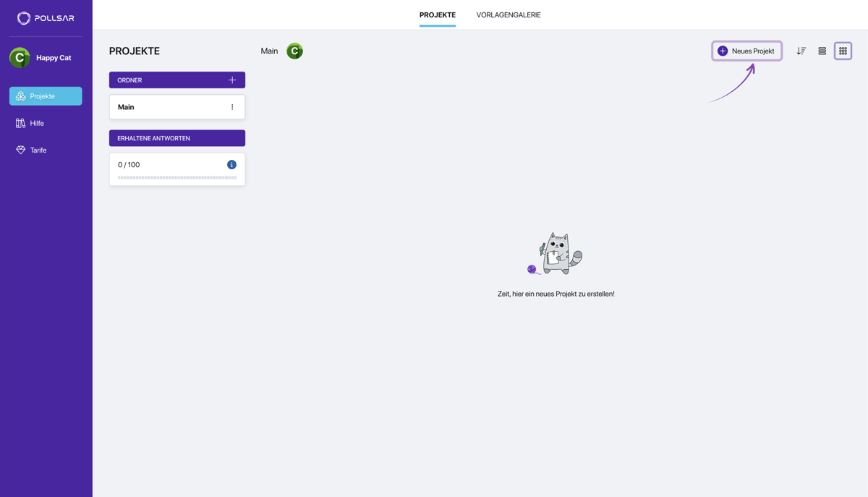Click the 0 / 100 response count
868x497 pixels.
tap(129, 165)
